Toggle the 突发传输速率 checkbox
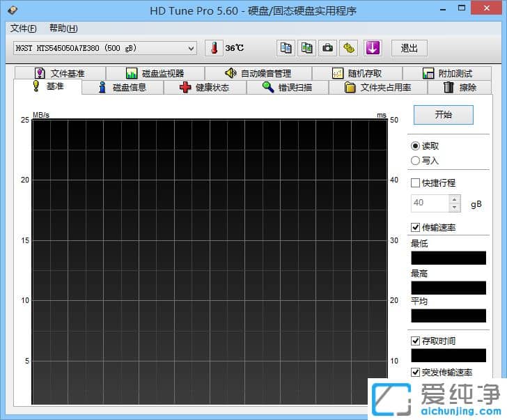 [x=415, y=372]
